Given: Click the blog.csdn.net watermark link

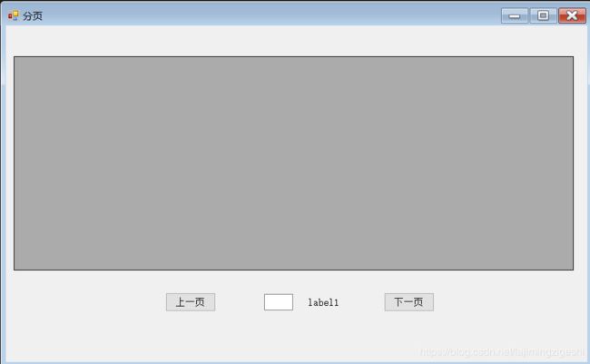Looking at the screenshot, I should click(502, 352).
